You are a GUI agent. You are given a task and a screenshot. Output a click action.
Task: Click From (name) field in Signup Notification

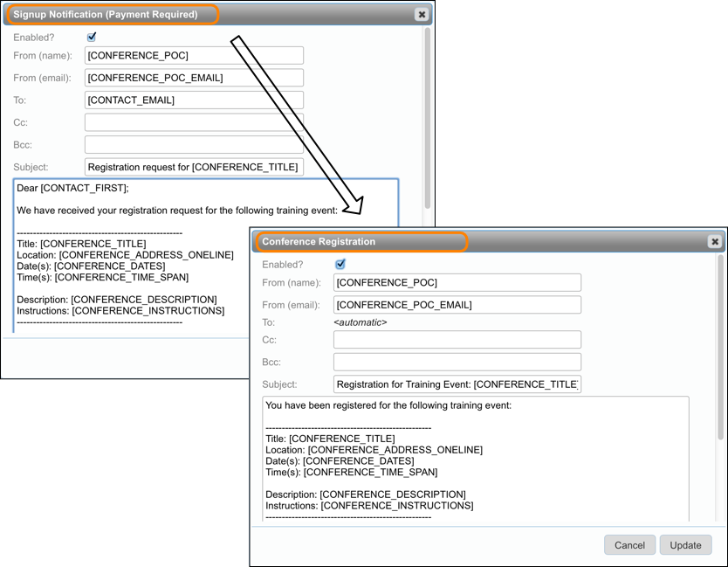click(194, 56)
